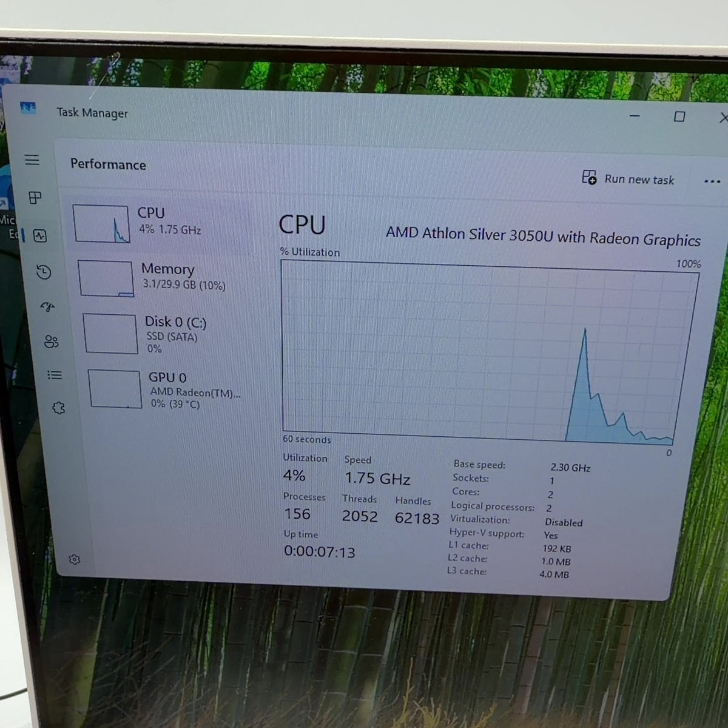This screenshot has height=728, width=728.
Task: Click the 2052 threads value
Action: pyautogui.click(x=360, y=516)
